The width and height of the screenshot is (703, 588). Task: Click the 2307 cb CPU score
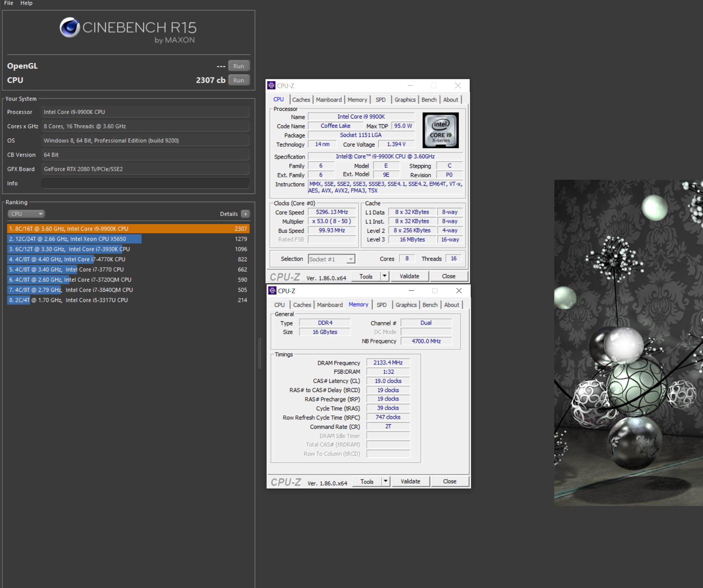211,80
